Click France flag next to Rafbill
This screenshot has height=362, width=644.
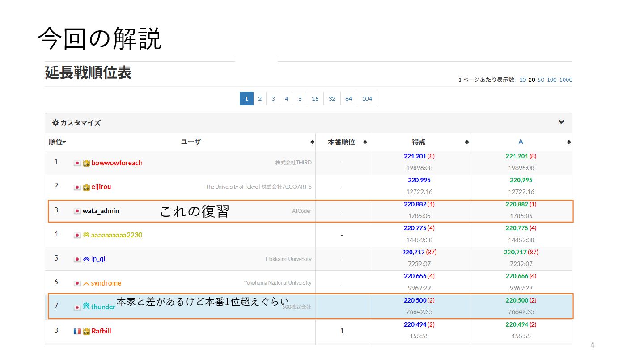click(x=77, y=332)
